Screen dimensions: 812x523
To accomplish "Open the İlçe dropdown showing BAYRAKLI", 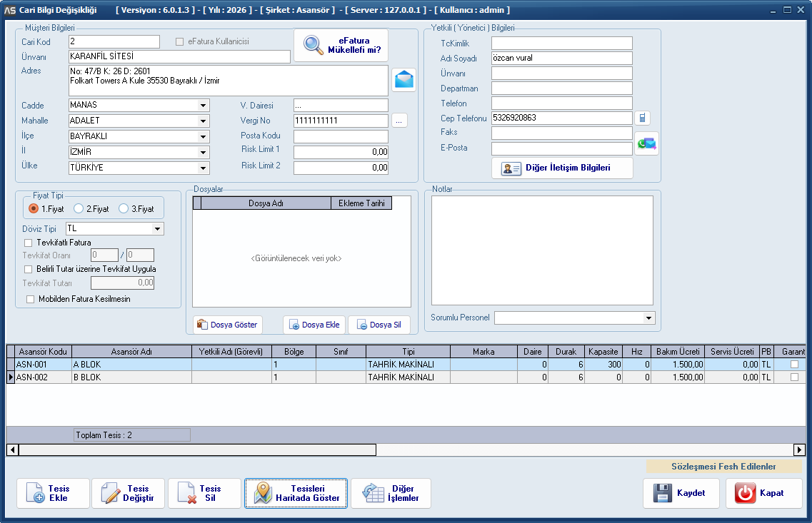I will [203, 136].
